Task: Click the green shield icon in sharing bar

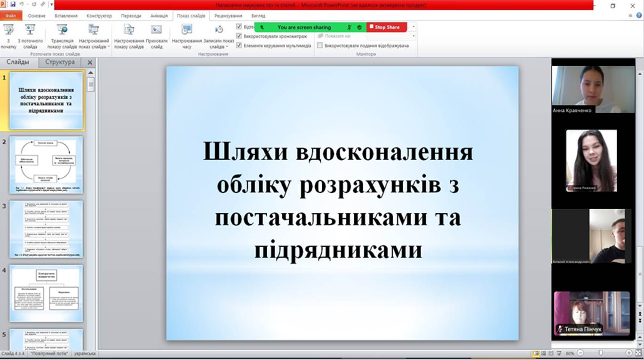Action: [x=359, y=27]
